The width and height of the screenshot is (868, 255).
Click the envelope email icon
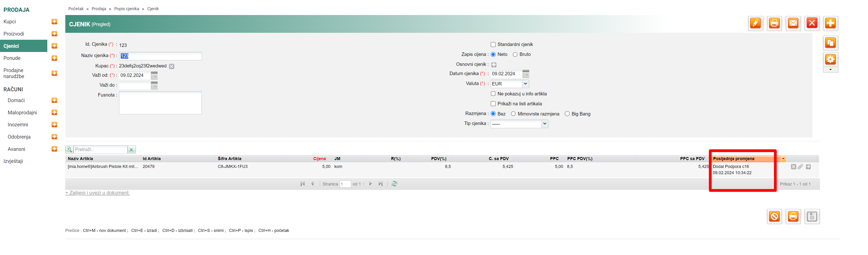793,23
